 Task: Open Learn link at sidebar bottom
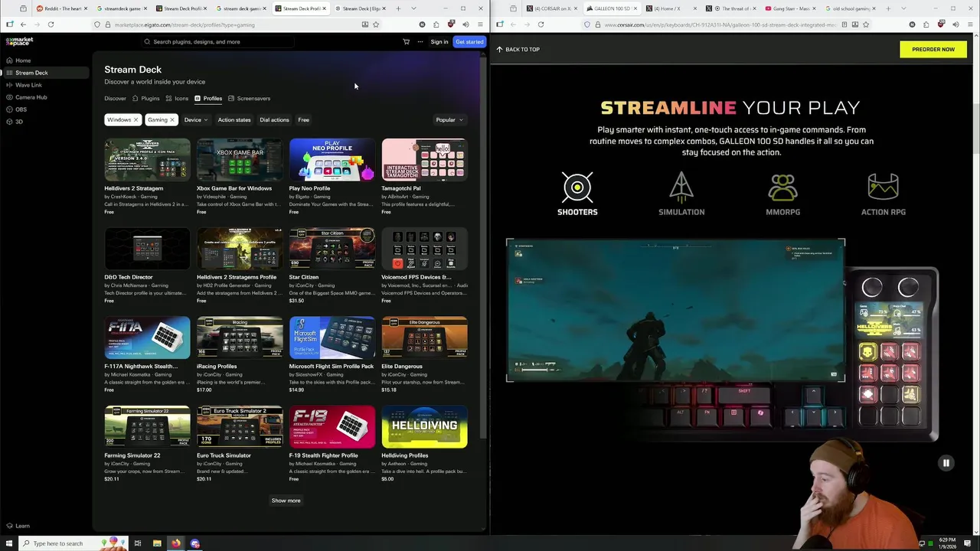click(18, 526)
